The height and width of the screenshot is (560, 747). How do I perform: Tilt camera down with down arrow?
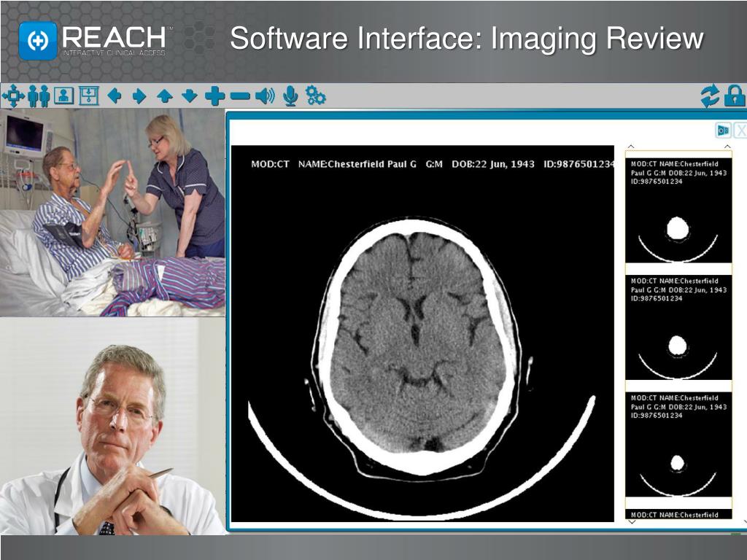tap(190, 96)
